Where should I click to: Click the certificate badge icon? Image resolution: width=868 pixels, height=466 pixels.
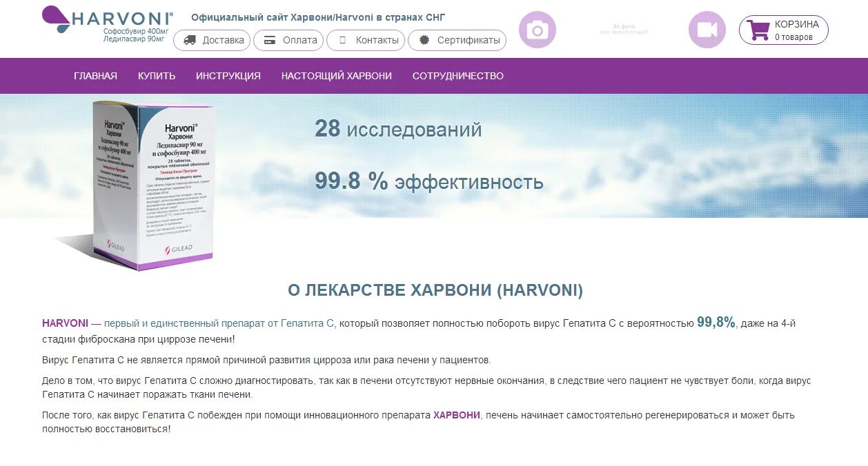(x=424, y=40)
